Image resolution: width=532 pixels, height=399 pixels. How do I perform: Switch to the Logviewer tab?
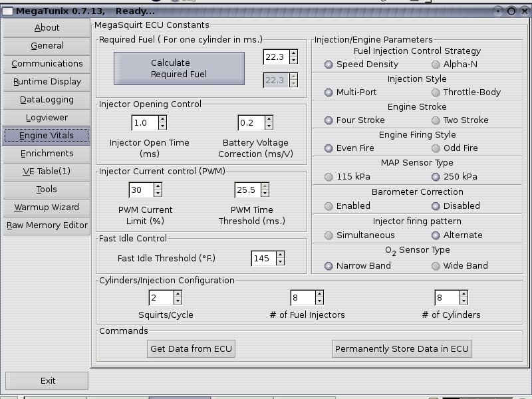47,118
